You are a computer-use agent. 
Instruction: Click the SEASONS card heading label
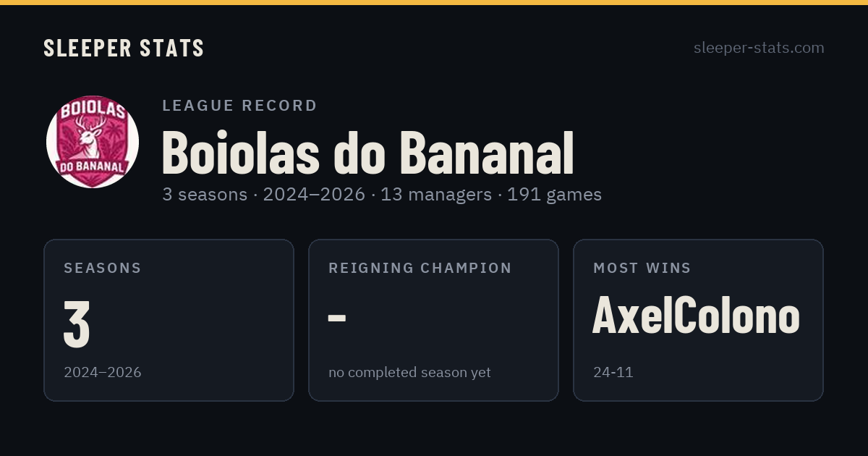tap(103, 268)
